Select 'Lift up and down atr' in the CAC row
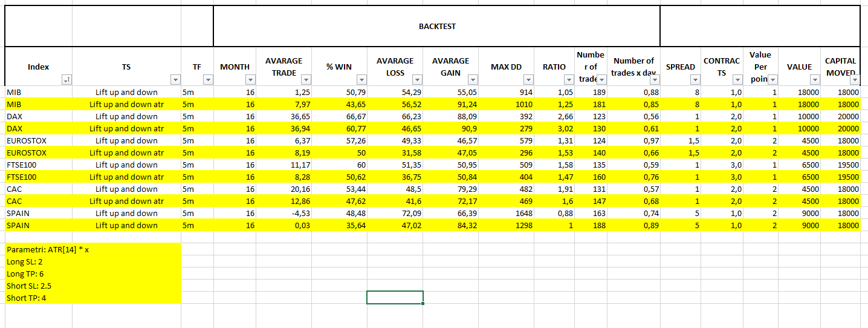This screenshot has width=868, height=328. (x=126, y=201)
